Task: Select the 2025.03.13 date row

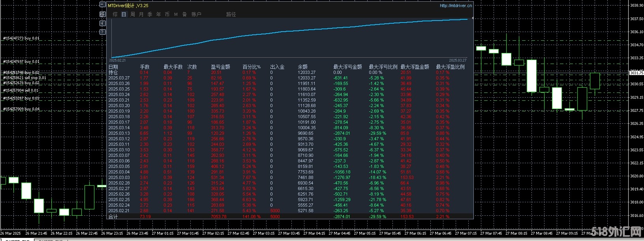Action: click(x=290, y=133)
